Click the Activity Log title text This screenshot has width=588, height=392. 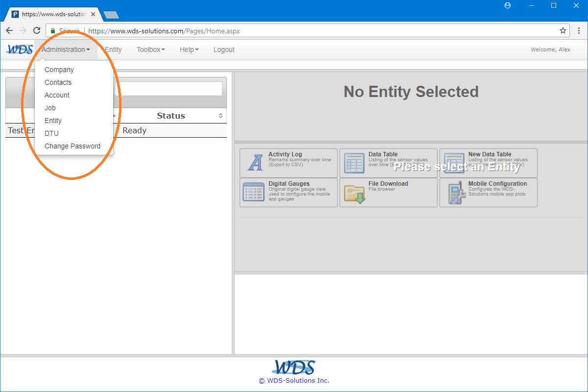tap(285, 154)
